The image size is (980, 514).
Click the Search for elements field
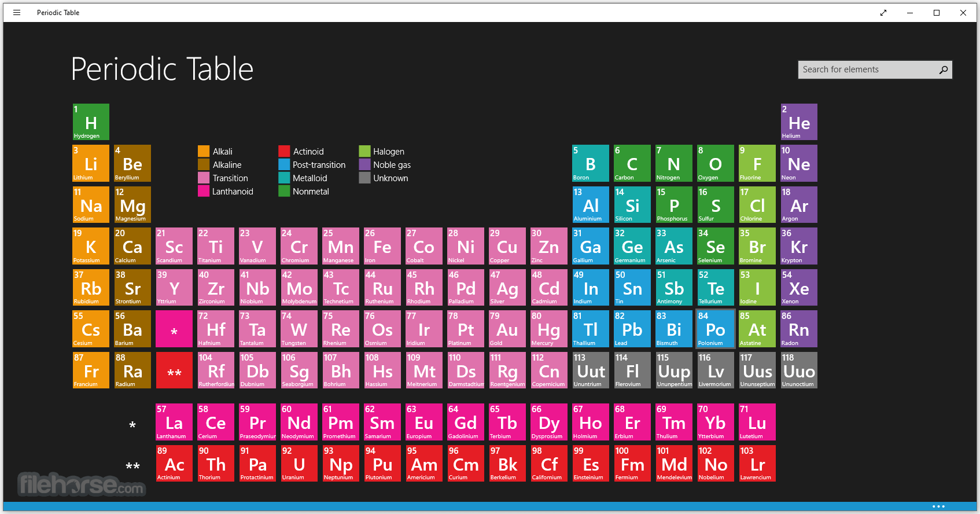875,69
